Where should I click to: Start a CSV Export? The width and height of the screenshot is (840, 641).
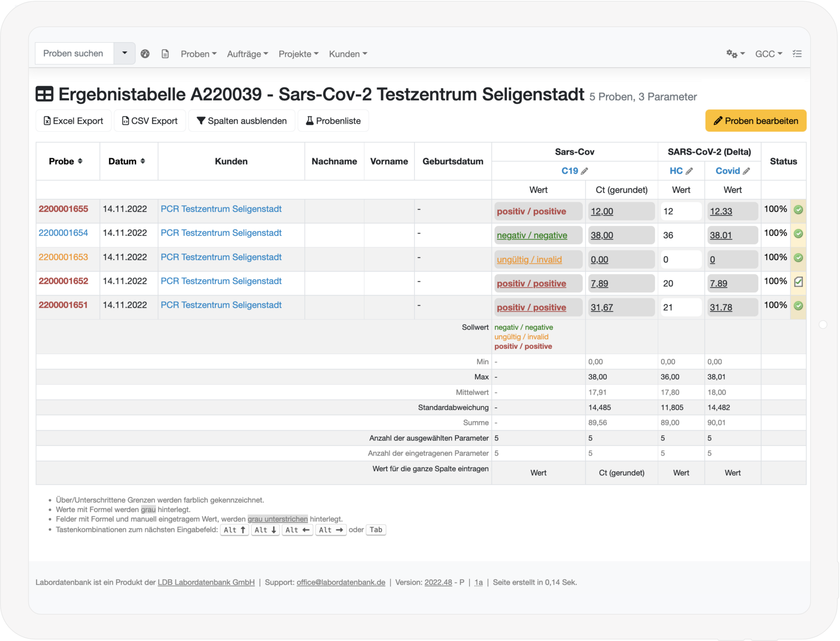click(x=150, y=121)
